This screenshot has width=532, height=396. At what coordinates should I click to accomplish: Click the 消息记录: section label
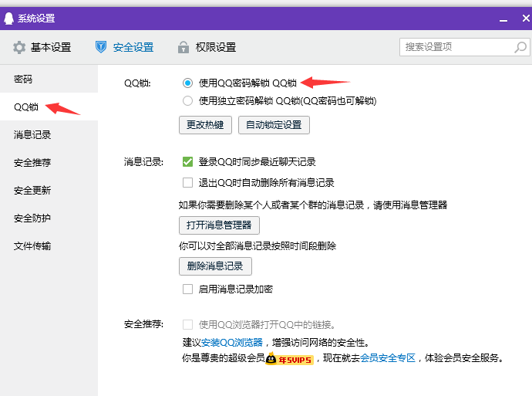click(x=143, y=162)
